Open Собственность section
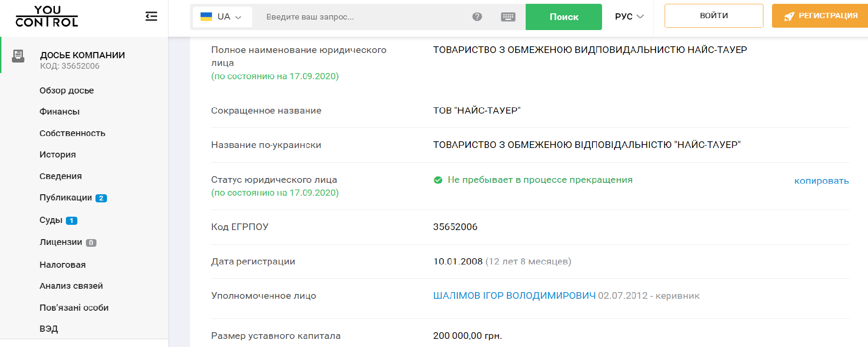 click(x=72, y=133)
